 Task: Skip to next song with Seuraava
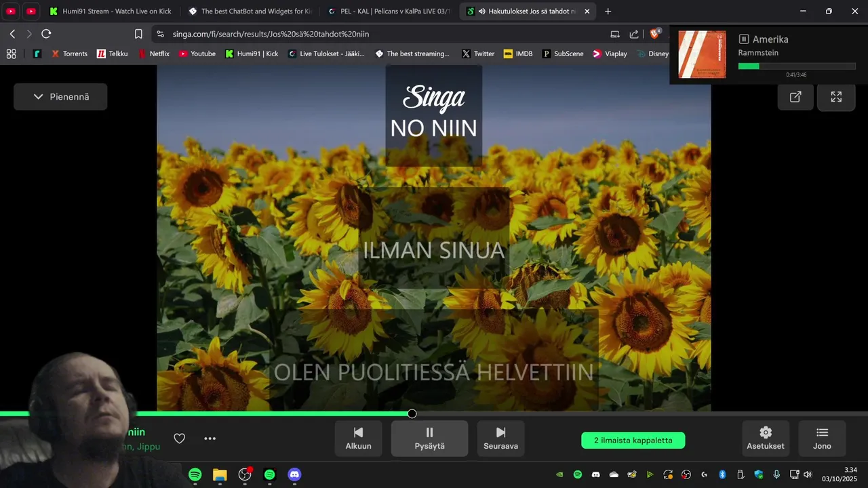point(500,439)
